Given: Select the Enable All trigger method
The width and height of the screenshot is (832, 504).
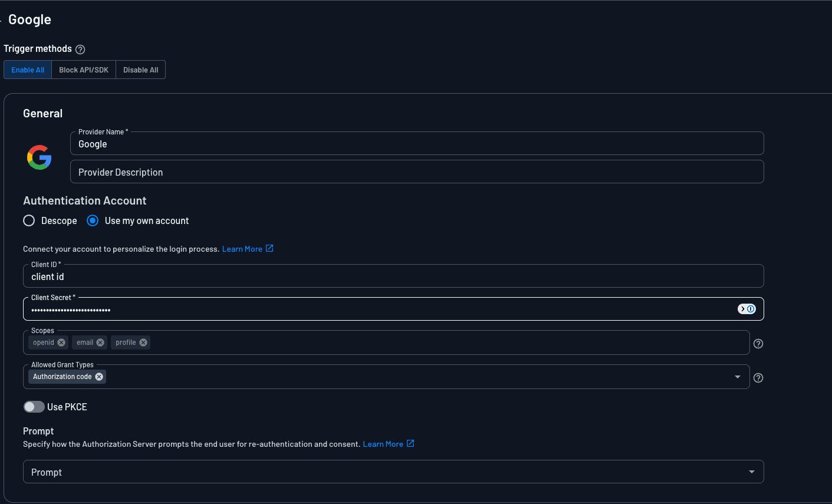Looking at the screenshot, I should [28, 70].
